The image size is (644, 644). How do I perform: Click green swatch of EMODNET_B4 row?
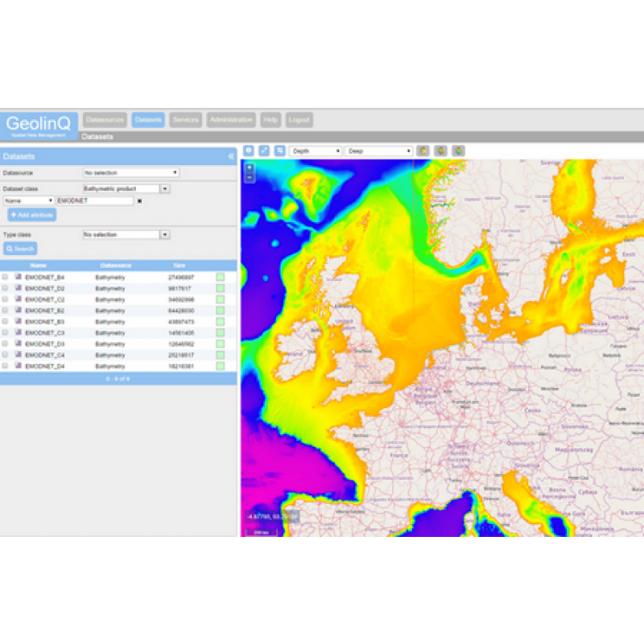click(x=221, y=277)
